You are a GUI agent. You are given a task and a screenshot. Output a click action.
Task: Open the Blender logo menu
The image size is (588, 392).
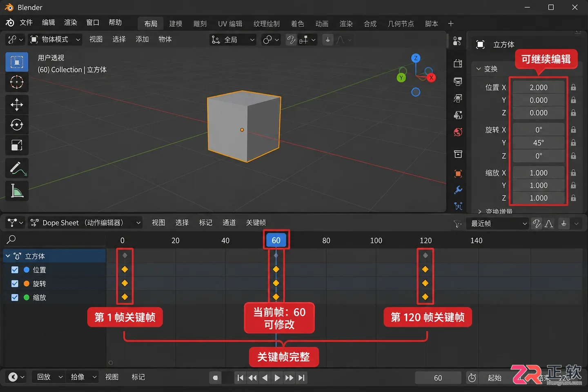click(10, 23)
